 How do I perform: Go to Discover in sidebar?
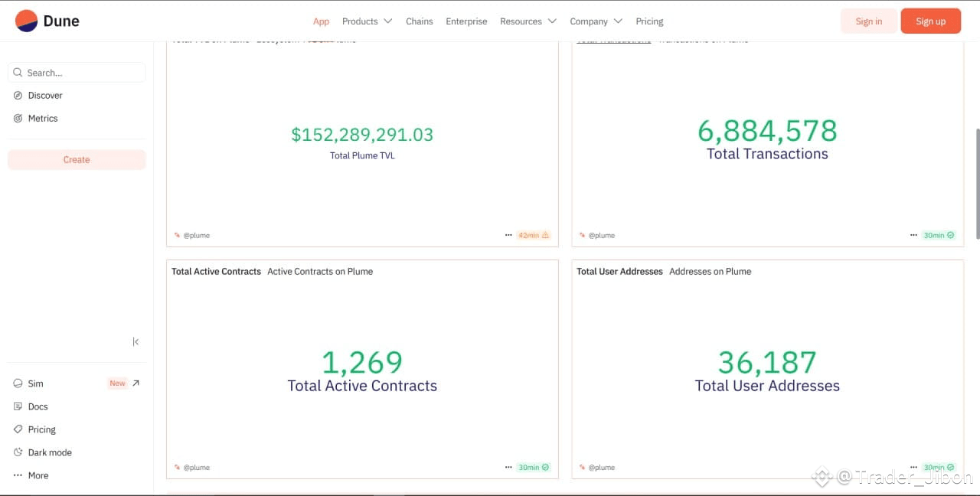tap(45, 96)
